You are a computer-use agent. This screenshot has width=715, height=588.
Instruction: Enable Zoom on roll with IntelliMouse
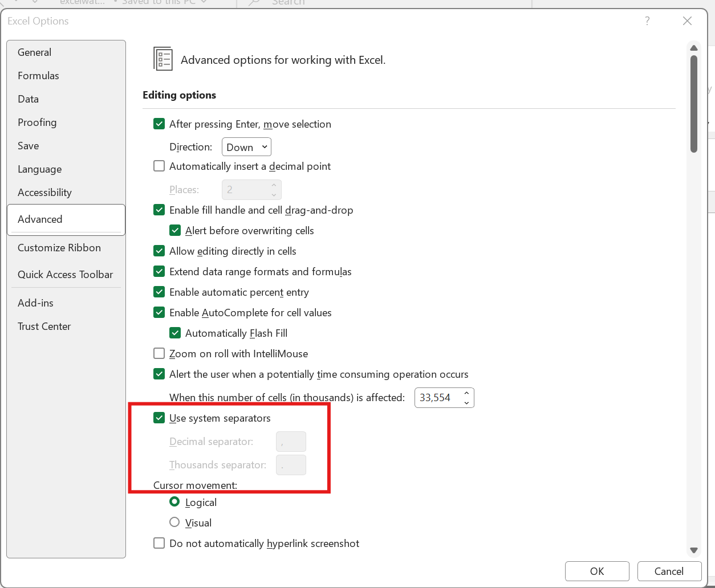pyautogui.click(x=159, y=353)
